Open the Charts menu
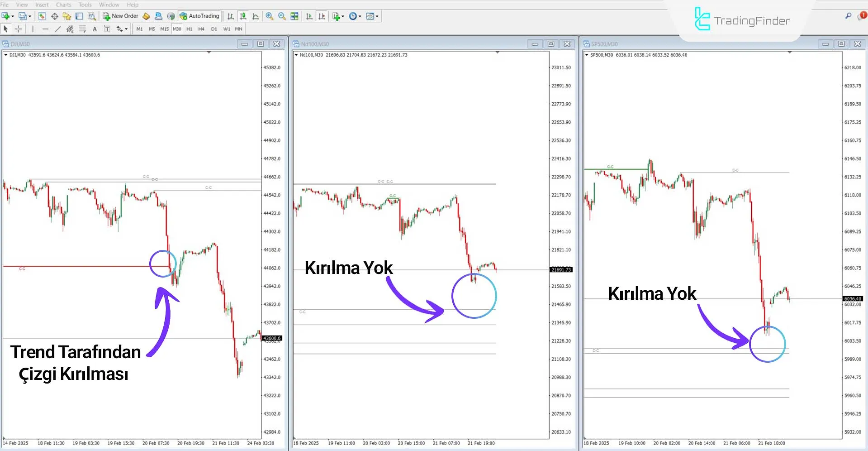 [x=63, y=5]
